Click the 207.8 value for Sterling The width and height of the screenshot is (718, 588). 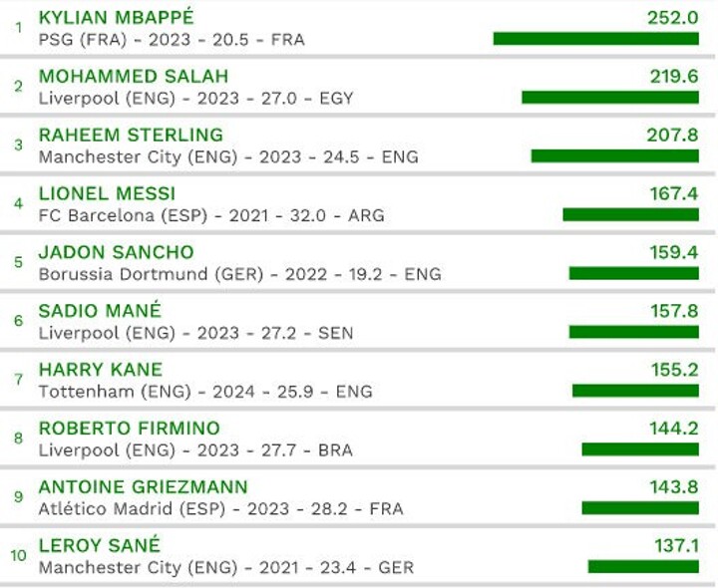(672, 136)
